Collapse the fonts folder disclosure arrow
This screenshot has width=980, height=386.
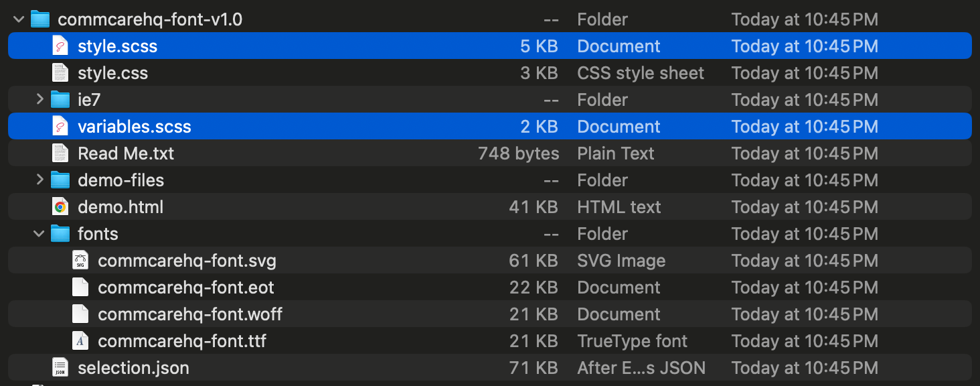(39, 234)
